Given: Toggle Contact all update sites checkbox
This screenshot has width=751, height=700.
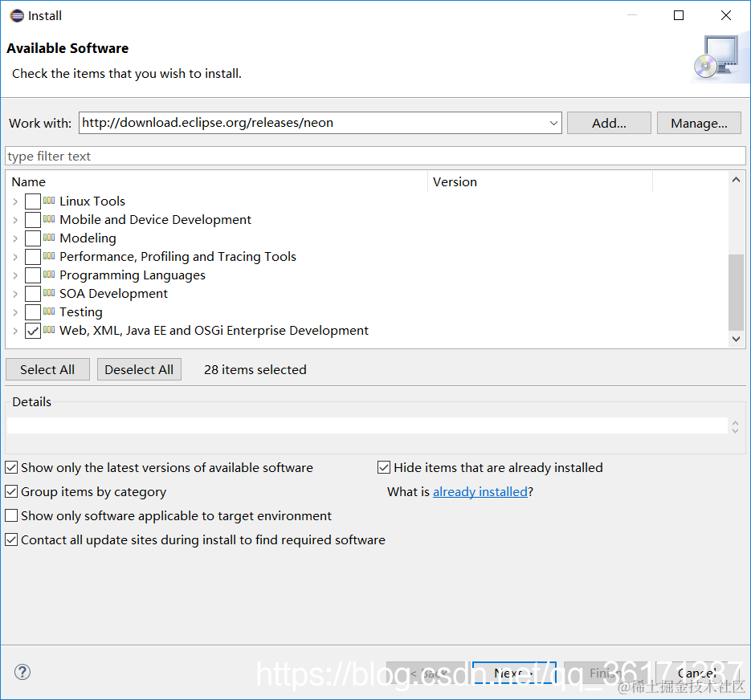Looking at the screenshot, I should pyautogui.click(x=11, y=539).
